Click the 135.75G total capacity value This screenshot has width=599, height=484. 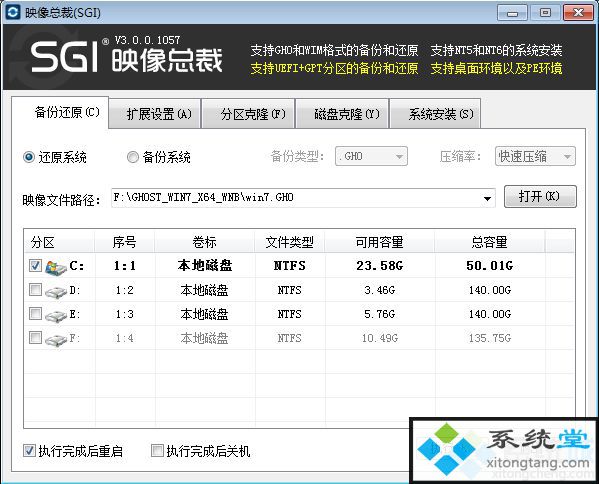(x=490, y=338)
